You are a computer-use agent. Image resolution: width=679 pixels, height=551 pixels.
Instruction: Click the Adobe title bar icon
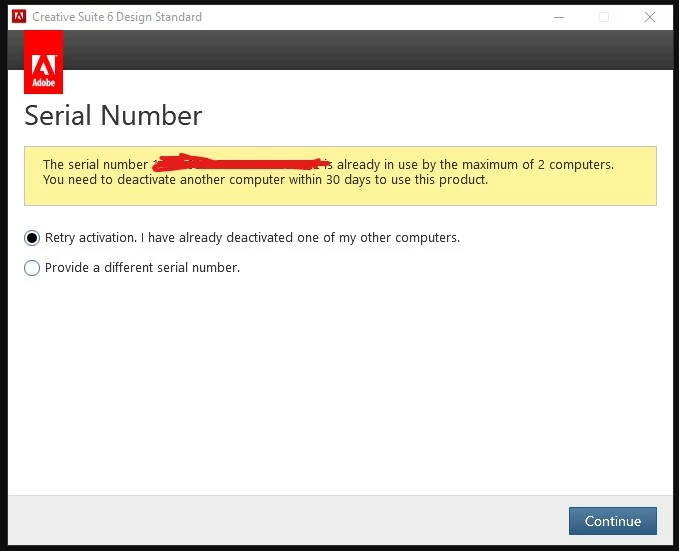click(x=19, y=16)
